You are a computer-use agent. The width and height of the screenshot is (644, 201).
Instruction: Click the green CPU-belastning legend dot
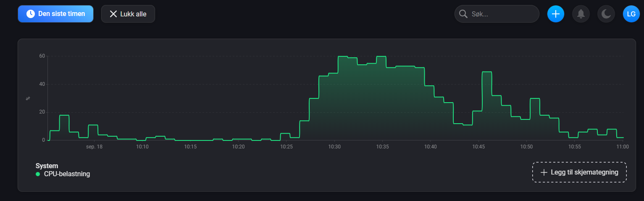pyautogui.click(x=38, y=174)
